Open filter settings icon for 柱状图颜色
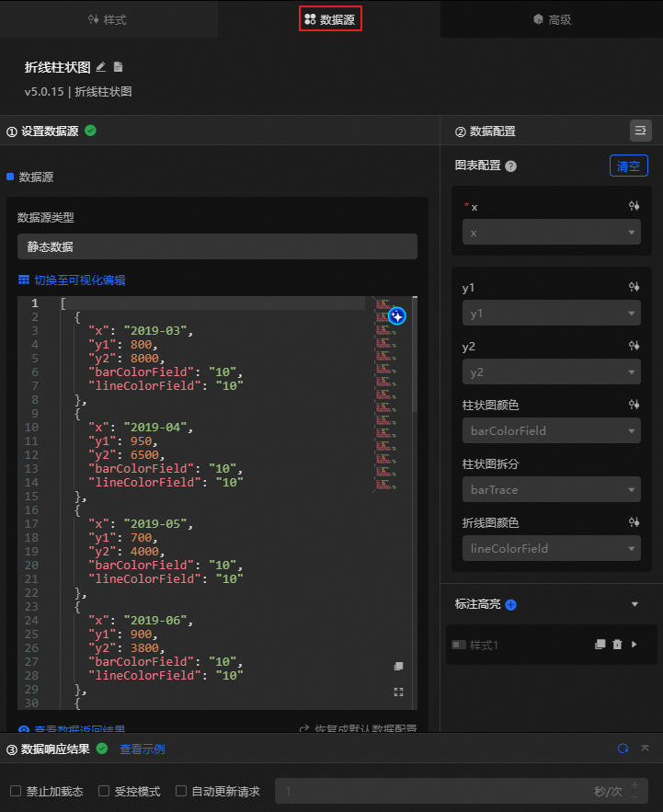Image resolution: width=663 pixels, height=812 pixels. [634, 405]
